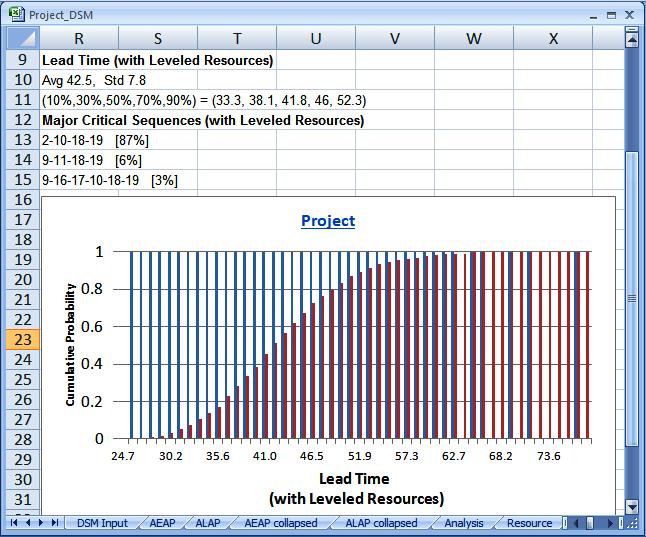Screen dimensions: 646x537
Task: Select column W header
Action: coord(474,38)
